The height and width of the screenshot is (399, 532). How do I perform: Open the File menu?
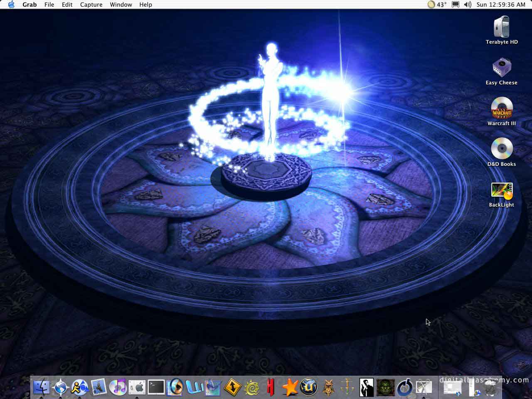click(x=49, y=5)
